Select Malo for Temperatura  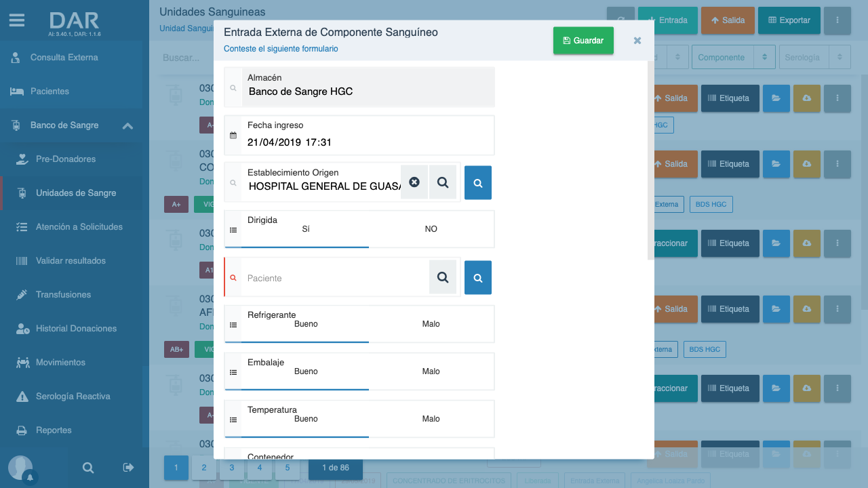[431, 419]
